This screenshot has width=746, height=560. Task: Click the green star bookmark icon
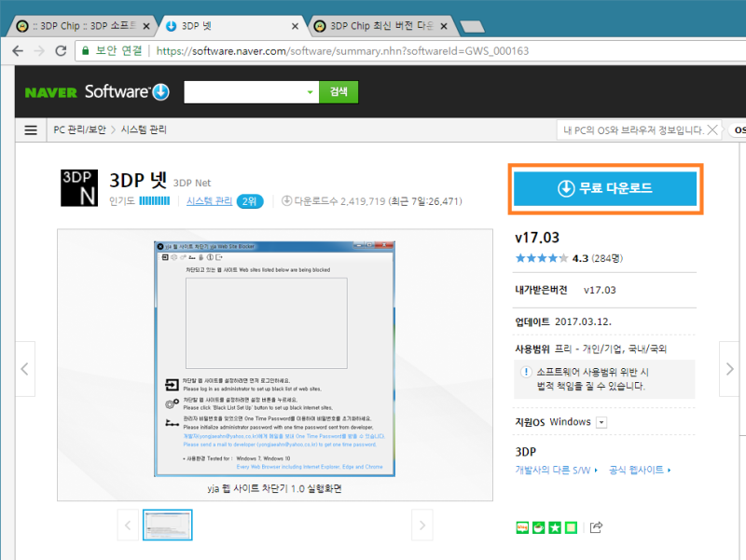(556, 527)
